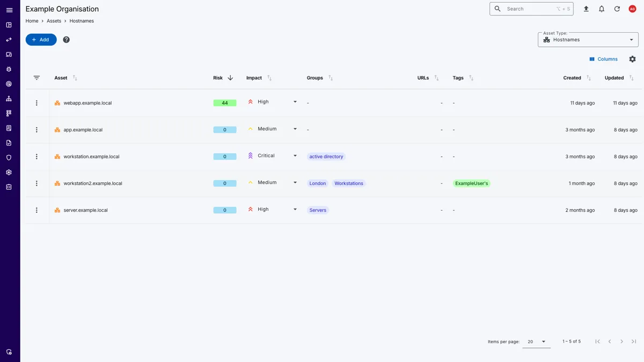
Task: Click the notifications bell icon
Action: [x=602, y=9]
